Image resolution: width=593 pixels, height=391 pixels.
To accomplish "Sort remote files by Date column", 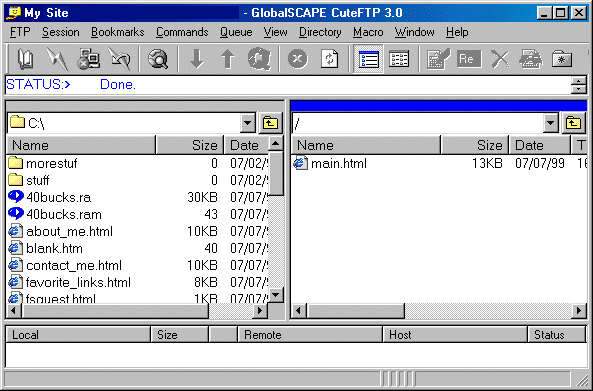I will click(540, 145).
